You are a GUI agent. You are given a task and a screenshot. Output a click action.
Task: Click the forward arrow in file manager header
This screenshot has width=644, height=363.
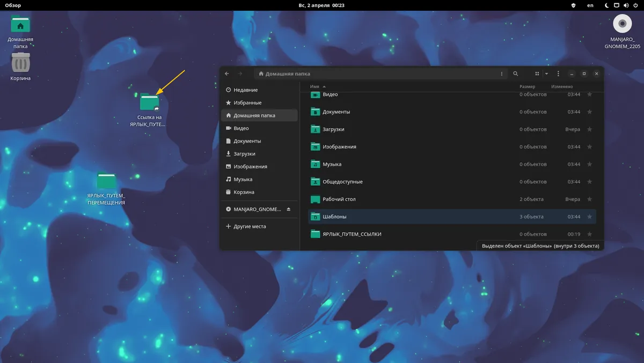tap(240, 73)
